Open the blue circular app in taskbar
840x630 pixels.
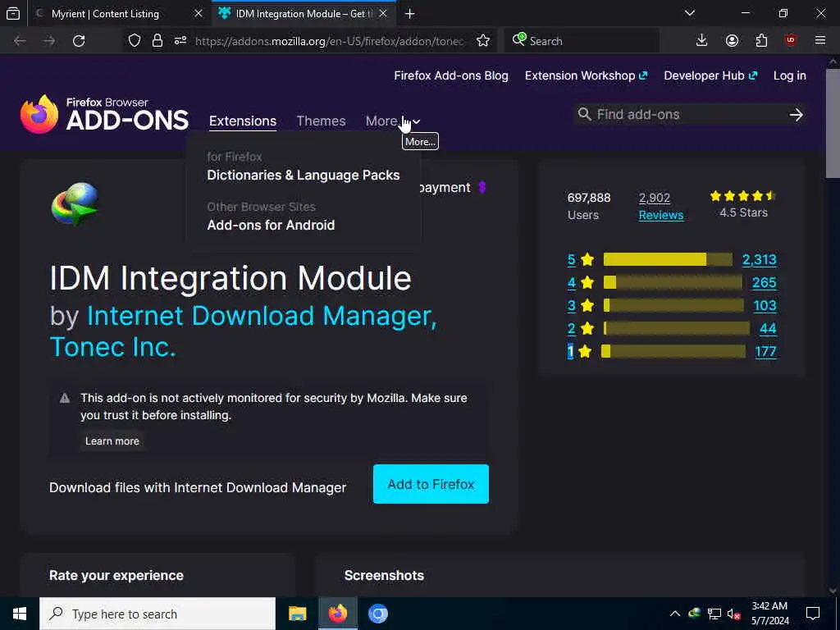[377, 614]
